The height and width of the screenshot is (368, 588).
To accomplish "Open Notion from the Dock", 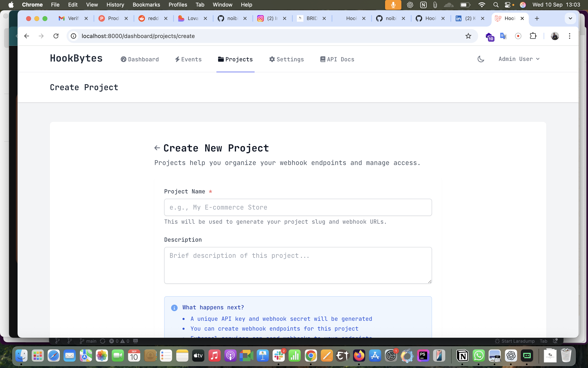I will [462, 356].
